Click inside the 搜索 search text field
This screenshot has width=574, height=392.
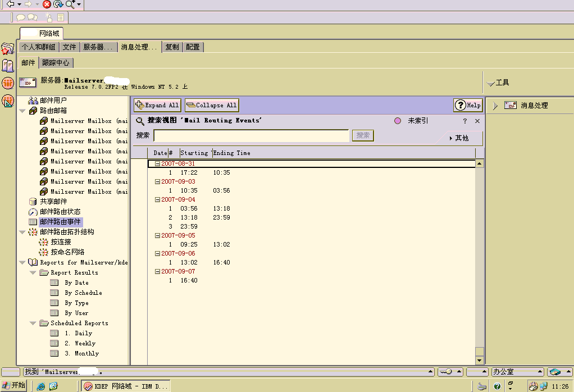click(251, 135)
